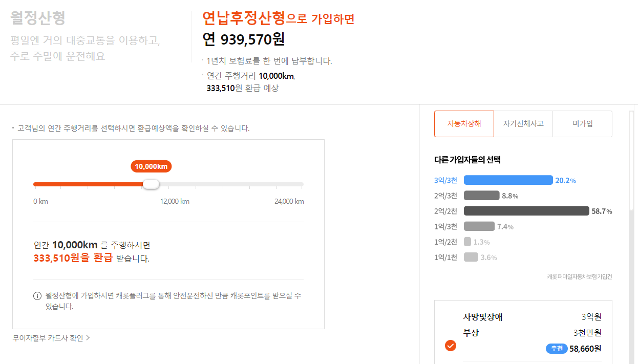Open the 미가입 tab

[x=582, y=123]
